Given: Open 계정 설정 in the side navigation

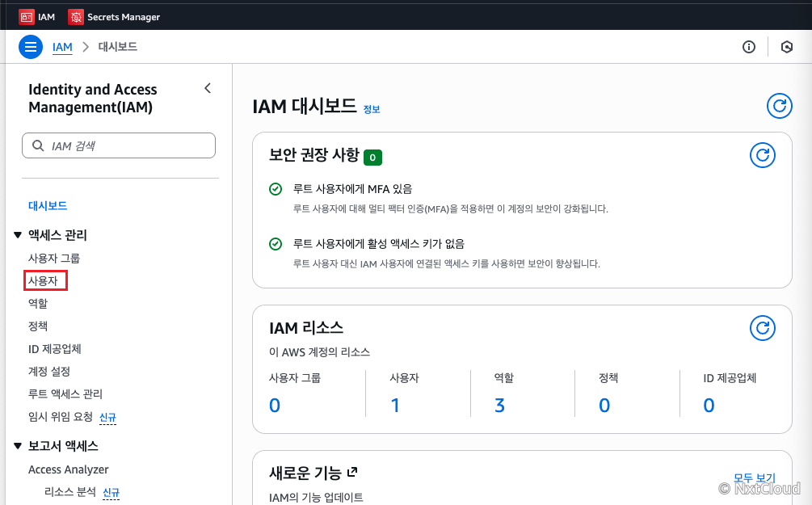Looking at the screenshot, I should point(49,372).
